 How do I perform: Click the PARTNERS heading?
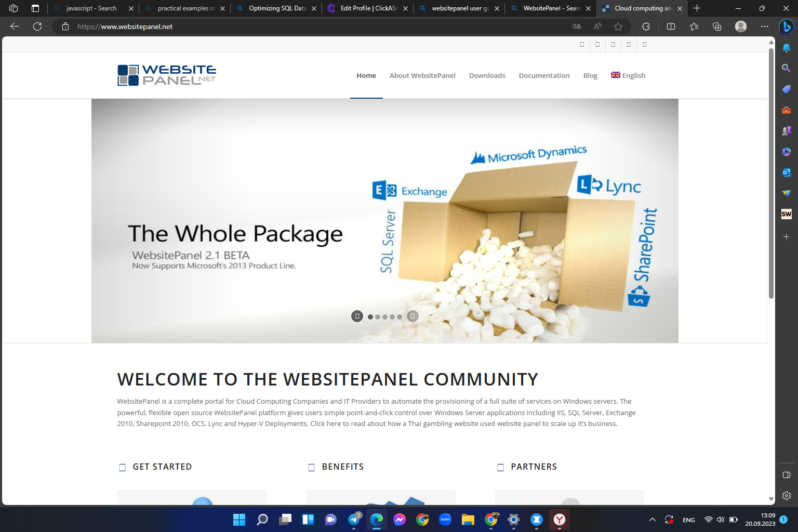(534, 467)
